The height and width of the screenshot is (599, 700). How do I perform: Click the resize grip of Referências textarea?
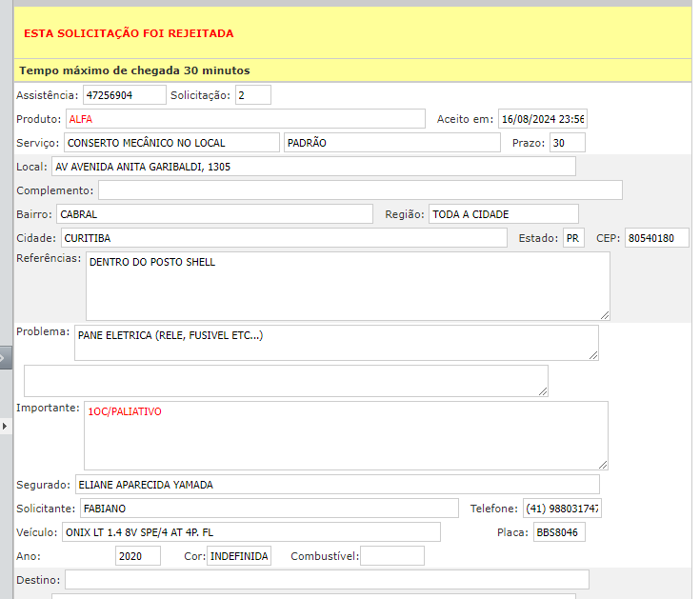point(604,314)
